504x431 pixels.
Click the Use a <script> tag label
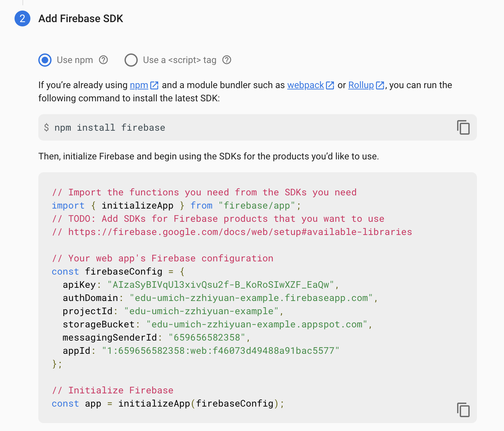(x=180, y=60)
